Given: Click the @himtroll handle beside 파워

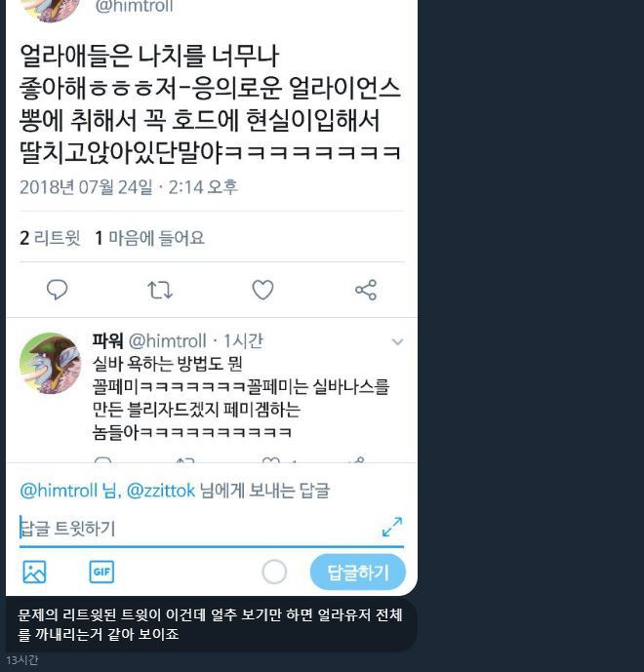Looking at the screenshot, I should coord(167,341).
